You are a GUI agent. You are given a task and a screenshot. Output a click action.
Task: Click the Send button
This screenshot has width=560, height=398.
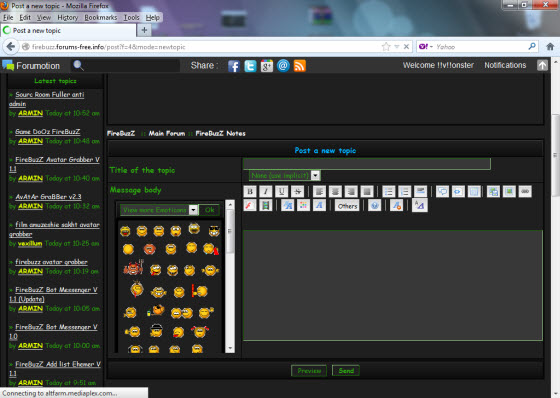click(346, 371)
